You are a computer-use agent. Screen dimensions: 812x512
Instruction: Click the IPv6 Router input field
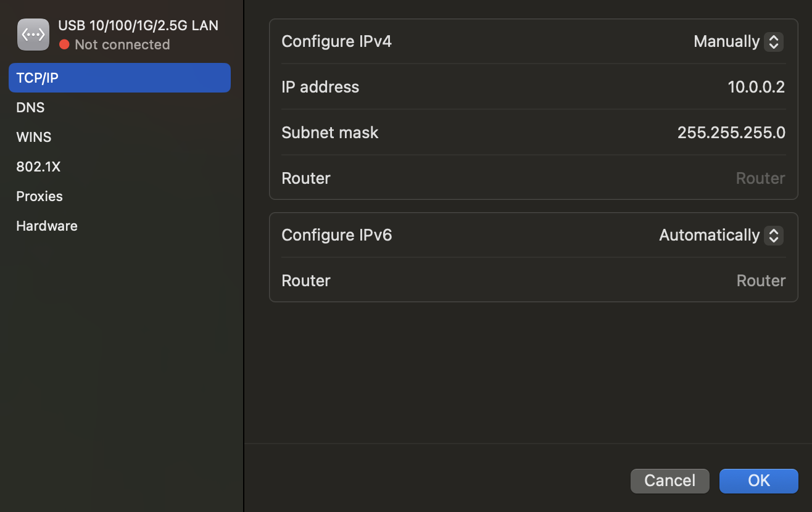pos(761,281)
